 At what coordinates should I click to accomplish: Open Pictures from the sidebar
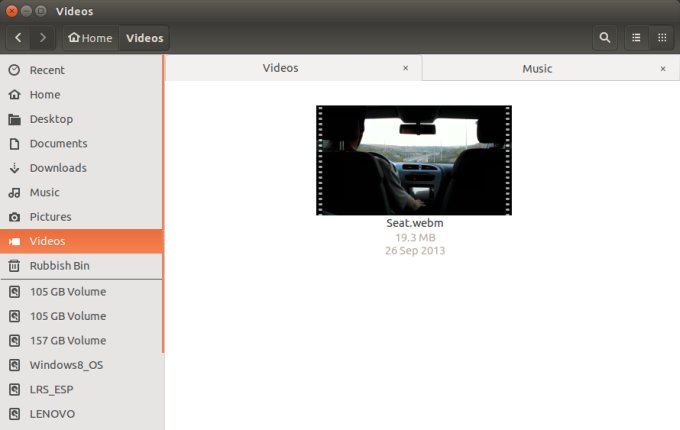click(82, 217)
